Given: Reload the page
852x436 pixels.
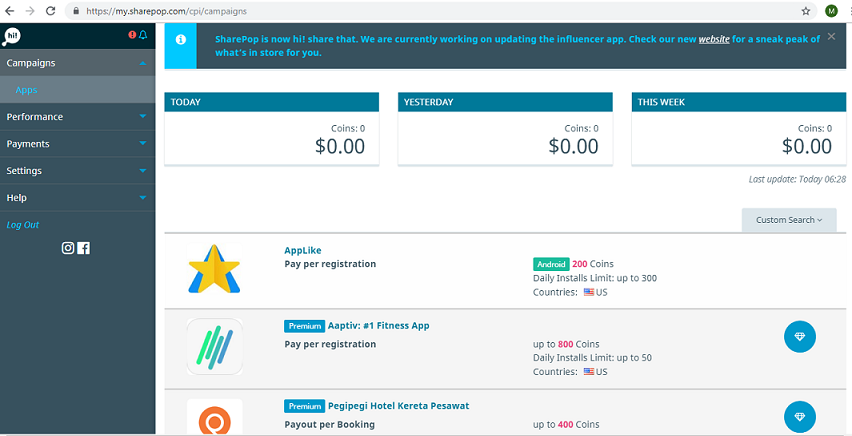Looking at the screenshot, I should pyautogui.click(x=51, y=11).
